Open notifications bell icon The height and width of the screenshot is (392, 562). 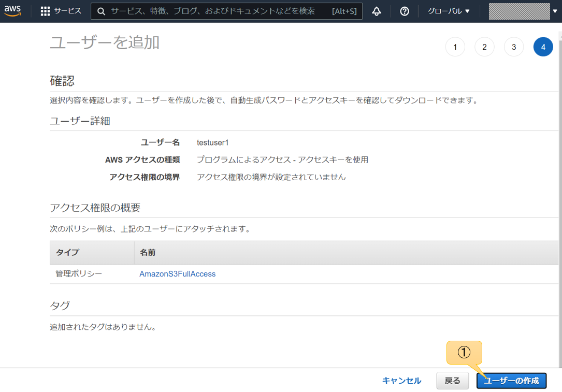[377, 11]
